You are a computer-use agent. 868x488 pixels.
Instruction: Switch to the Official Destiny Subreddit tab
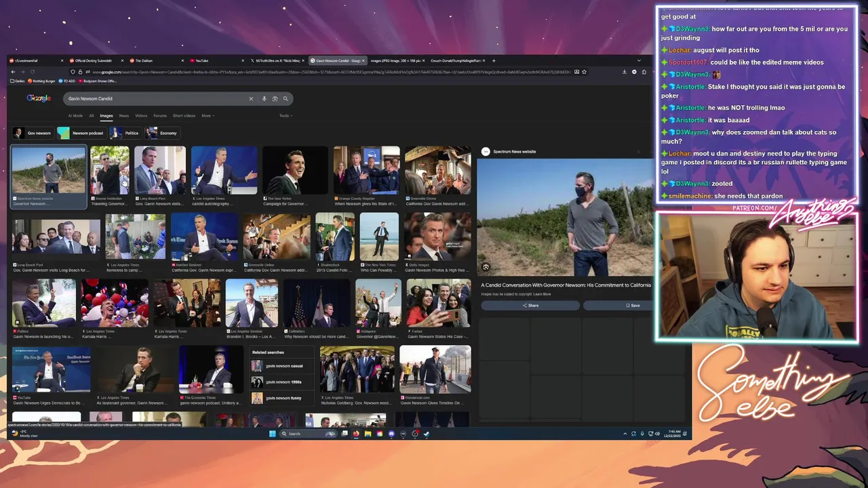point(95,60)
